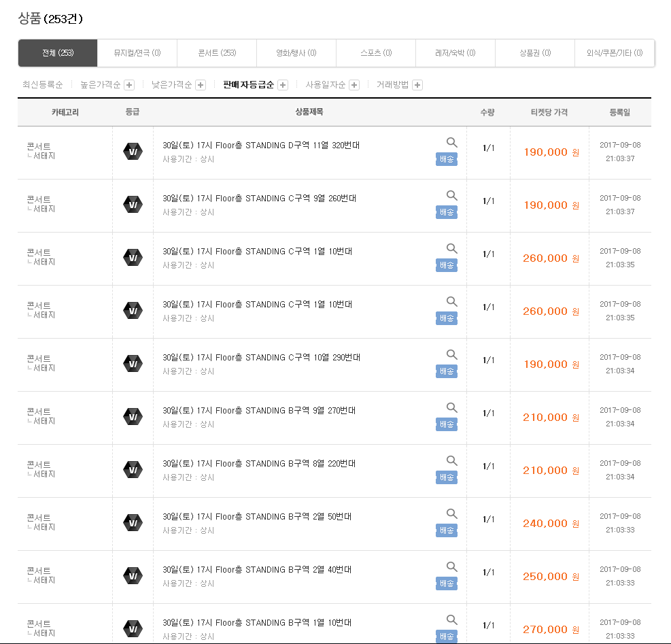
Task: Open listing title STANDING B구역 1열 10번대
Action: click(x=257, y=623)
